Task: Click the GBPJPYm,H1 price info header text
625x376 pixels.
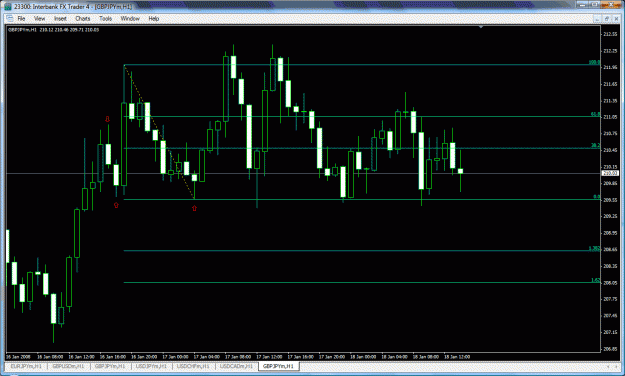Action: point(53,30)
